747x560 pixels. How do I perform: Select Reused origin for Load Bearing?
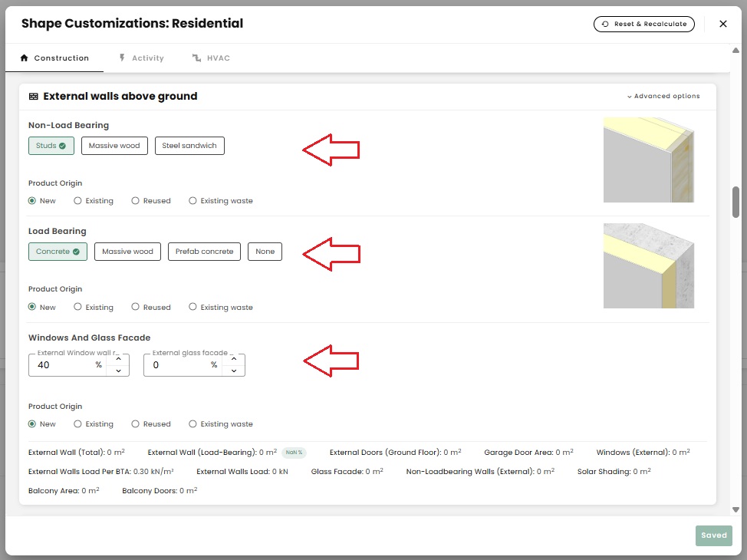(x=136, y=307)
